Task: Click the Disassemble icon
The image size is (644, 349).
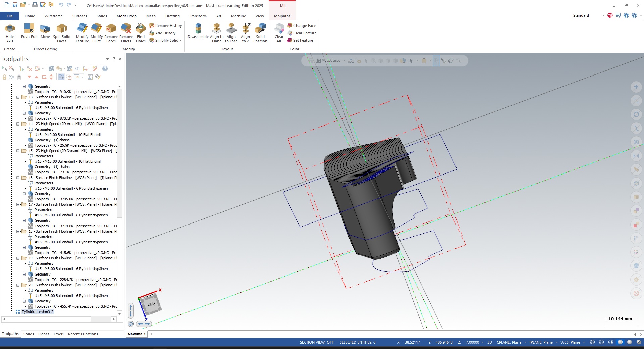Action: [198, 29]
